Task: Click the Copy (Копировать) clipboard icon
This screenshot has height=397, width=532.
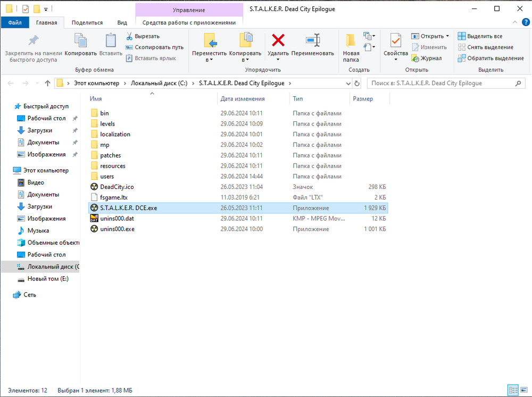Action: click(x=80, y=40)
